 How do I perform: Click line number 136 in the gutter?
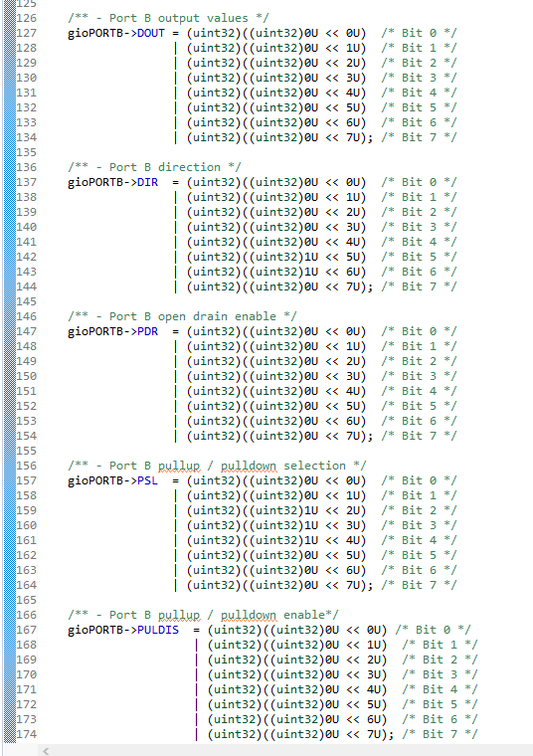click(27, 167)
